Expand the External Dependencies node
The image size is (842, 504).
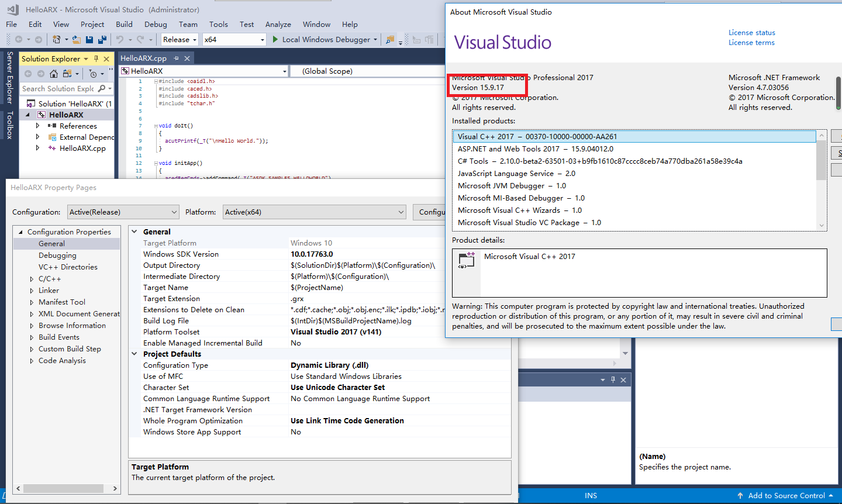pos(38,137)
